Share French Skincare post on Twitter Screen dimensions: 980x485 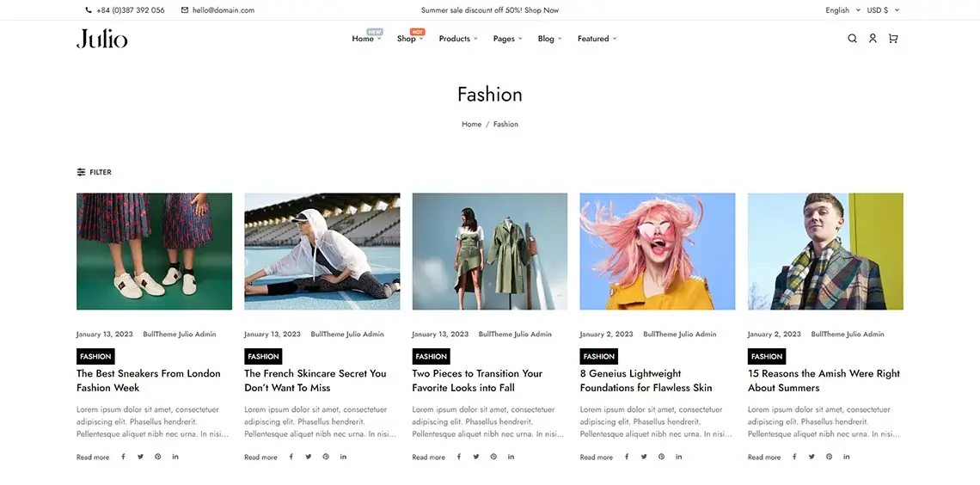click(x=309, y=457)
